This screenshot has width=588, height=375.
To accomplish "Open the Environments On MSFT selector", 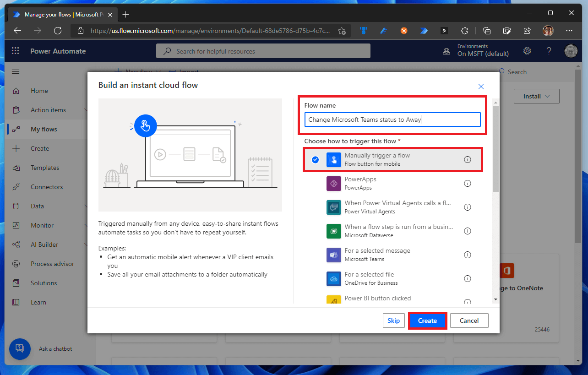I will tap(483, 50).
